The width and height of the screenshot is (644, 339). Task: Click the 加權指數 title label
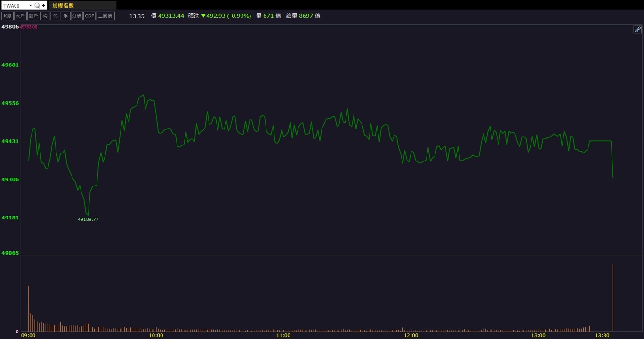pyautogui.click(x=63, y=6)
